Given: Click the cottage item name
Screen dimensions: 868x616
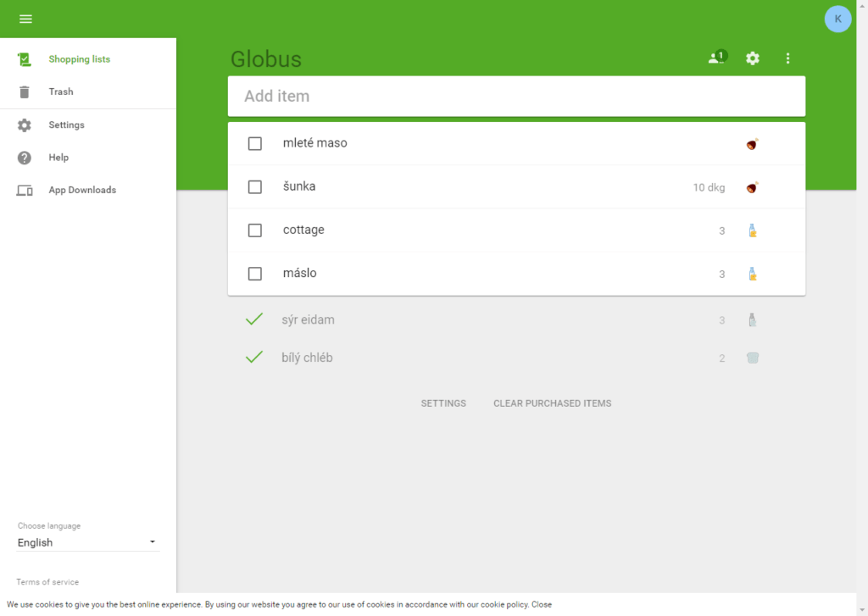Looking at the screenshot, I should click(x=303, y=230).
